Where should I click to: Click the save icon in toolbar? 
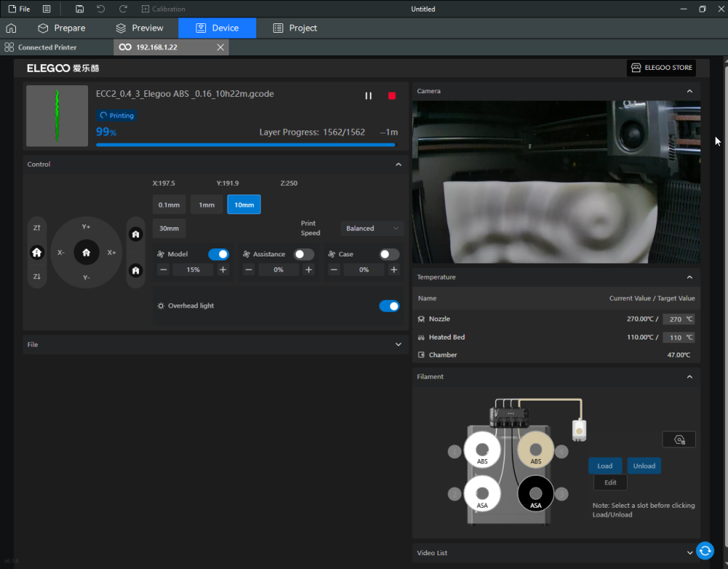pyautogui.click(x=79, y=9)
